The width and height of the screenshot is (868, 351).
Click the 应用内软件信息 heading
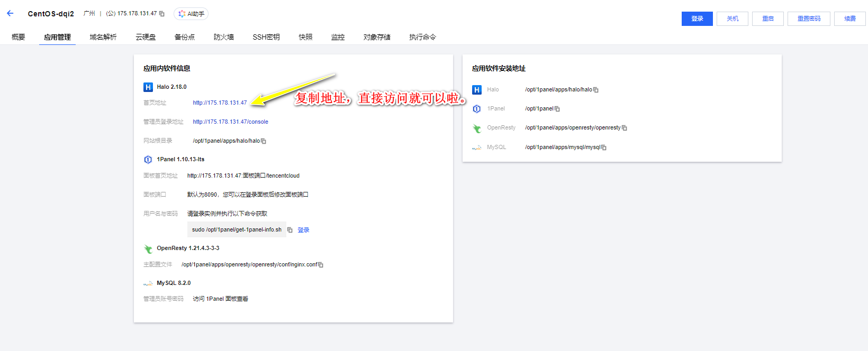167,68
